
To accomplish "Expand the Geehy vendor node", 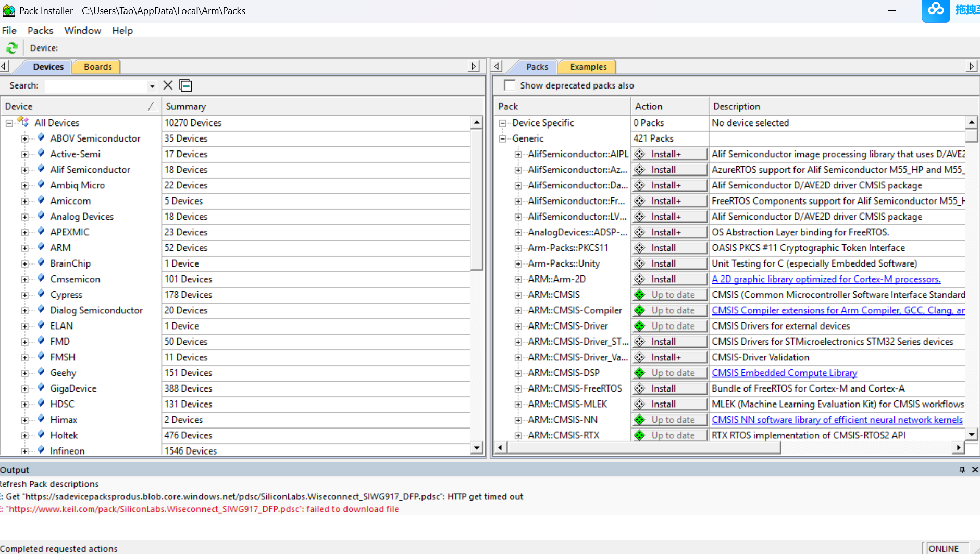I will 24,373.
